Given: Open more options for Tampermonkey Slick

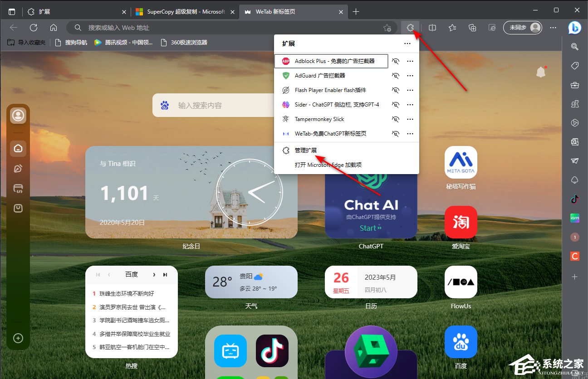Looking at the screenshot, I should [x=410, y=119].
